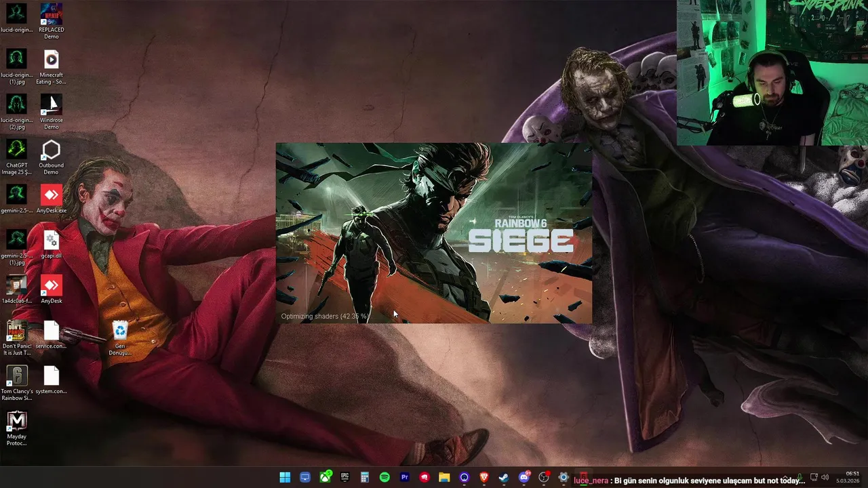The width and height of the screenshot is (868, 488).
Task: Click the Optimizing shaders progress text
Action: (325, 316)
